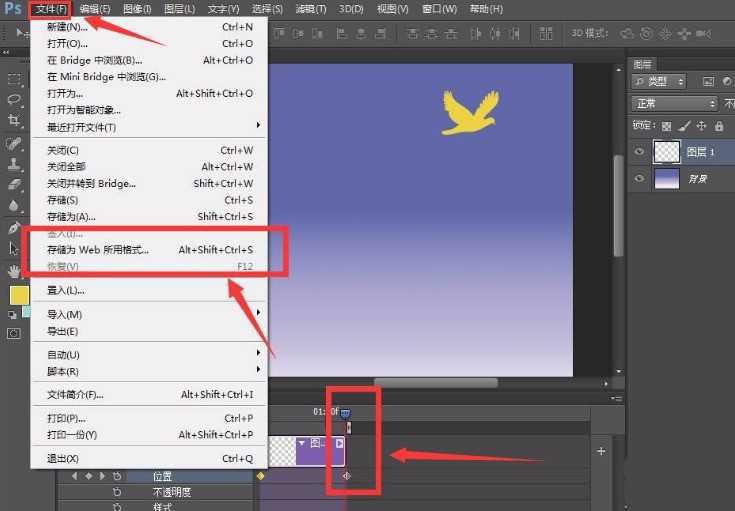Select the Lasso tool
Screen dimensions: 735x511
coord(14,100)
